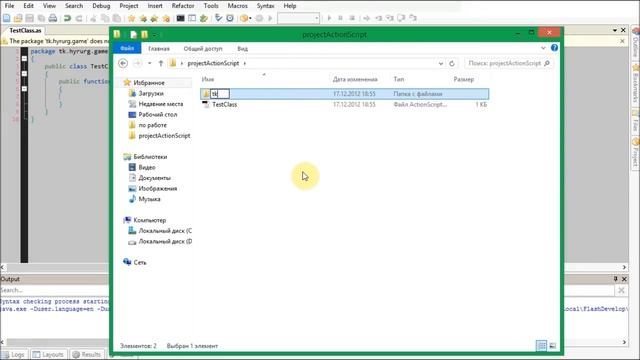Viewport: 640px width, 360px height.
Task: Click the Open File folder icon in FlashDevelop
Action: pyautogui.click(x=18, y=18)
